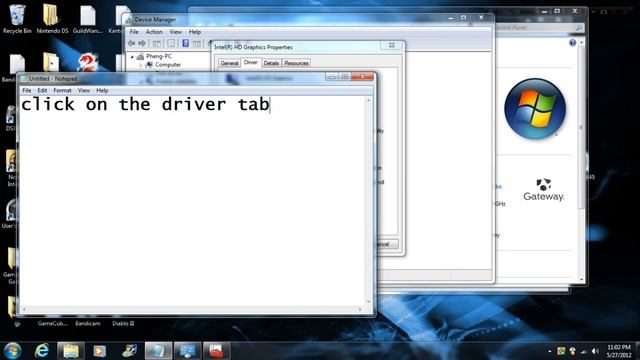Click the network signal icon in system tray

(x=584, y=351)
